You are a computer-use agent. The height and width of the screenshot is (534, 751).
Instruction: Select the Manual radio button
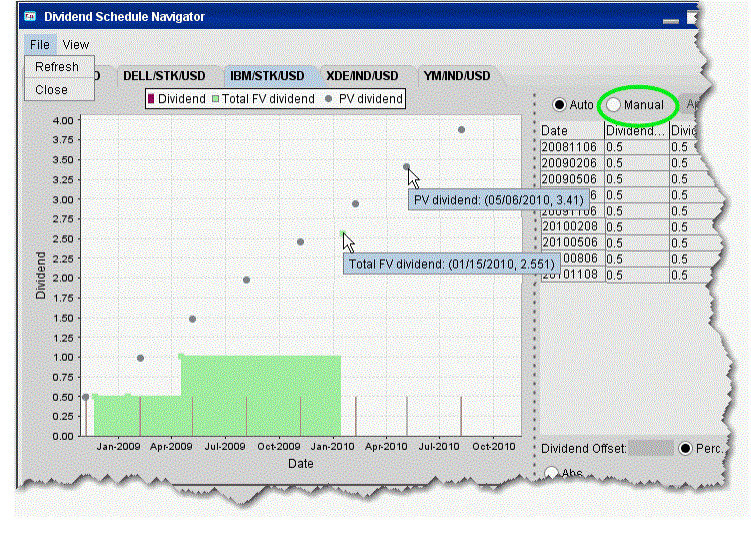point(614,105)
